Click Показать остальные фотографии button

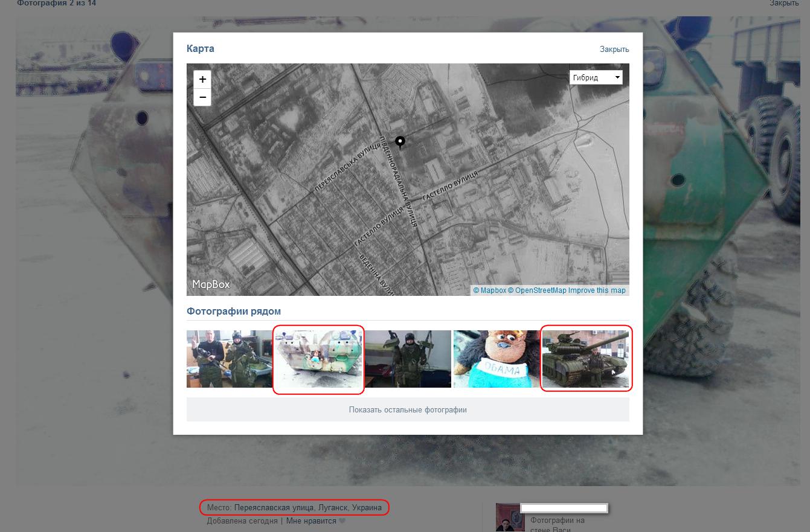[x=408, y=409]
